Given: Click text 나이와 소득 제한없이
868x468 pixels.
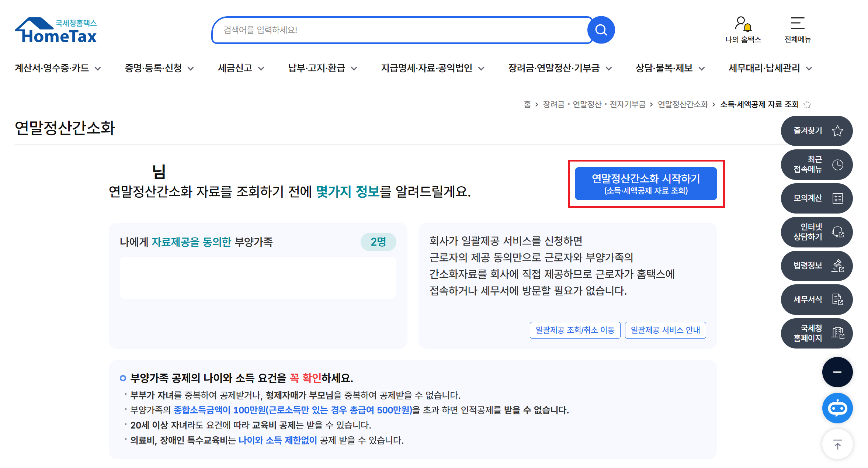Looking at the screenshot, I should coord(278,440).
